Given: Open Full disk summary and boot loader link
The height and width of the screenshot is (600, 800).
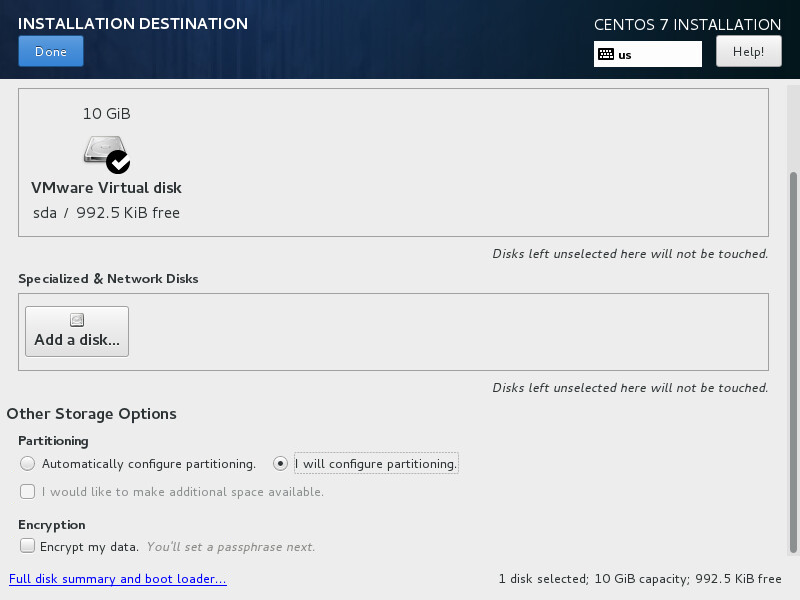Looking at the screenshot, I should [x=118, y=579].
